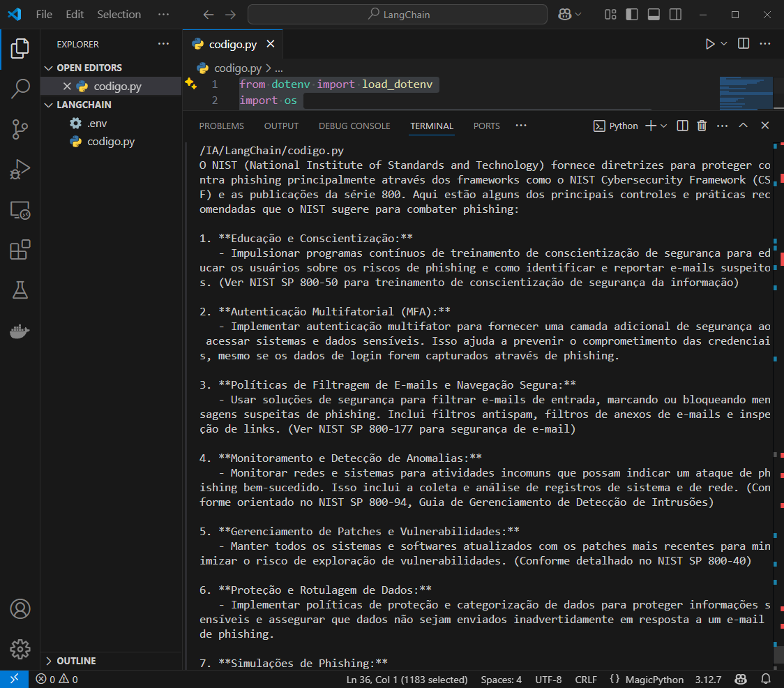The height and width of the screenshot is (688, 784).
Task: Switch to the OUTPUT tab
Action: click(x=281, y=126)
